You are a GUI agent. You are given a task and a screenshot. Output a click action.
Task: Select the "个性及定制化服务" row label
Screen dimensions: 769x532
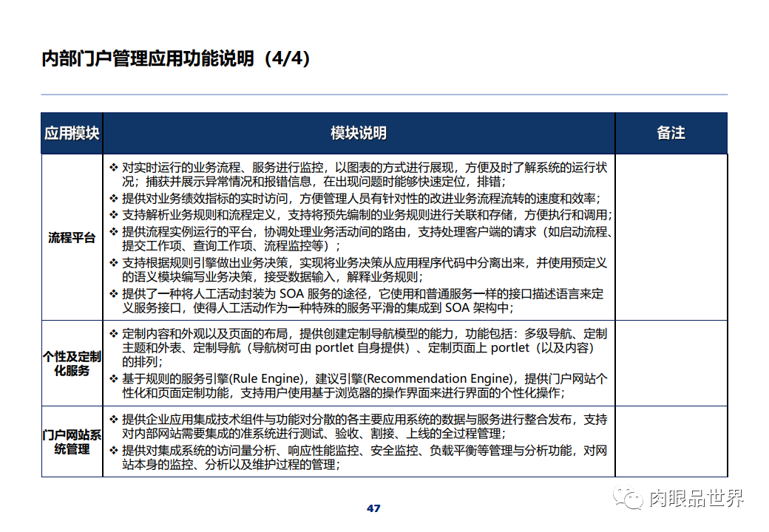pyautogui.click(x=72, y=365)
